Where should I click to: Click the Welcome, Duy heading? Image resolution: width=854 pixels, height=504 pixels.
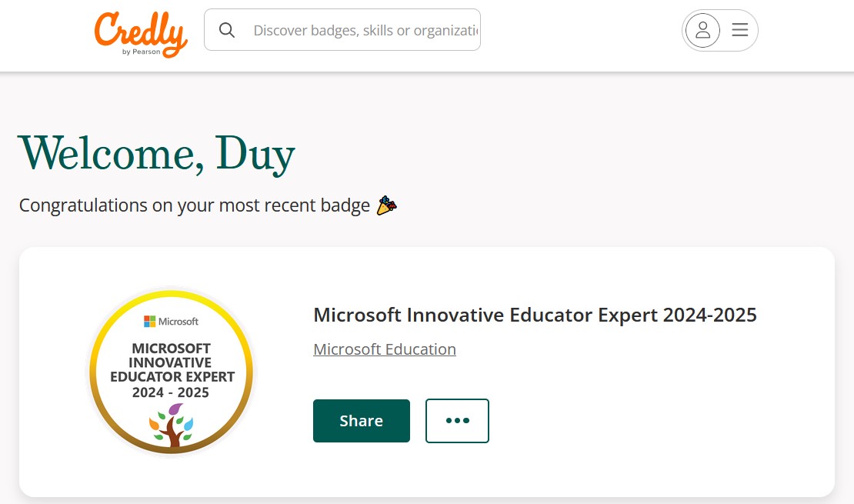tap(157, 155)
